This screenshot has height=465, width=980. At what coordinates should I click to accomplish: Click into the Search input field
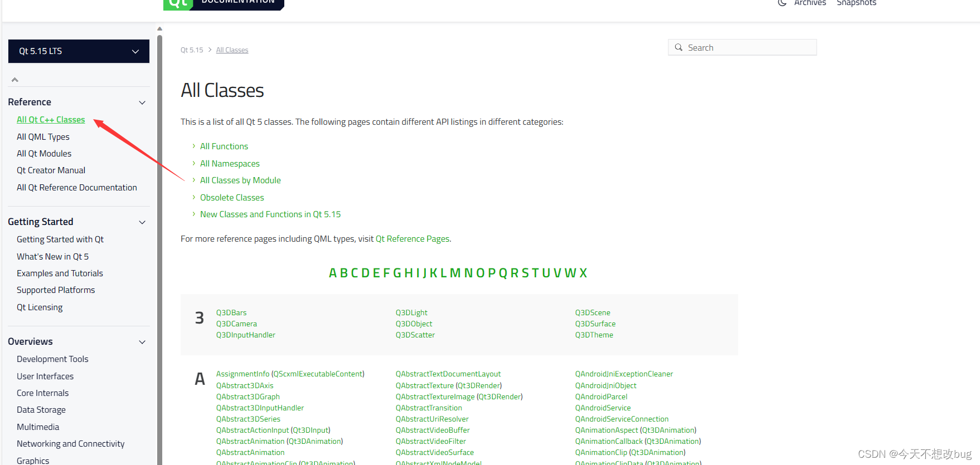743,47
